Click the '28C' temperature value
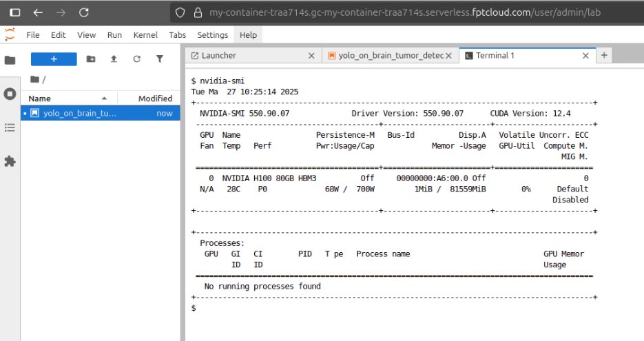644x341 pixels. pyautogui.click(x=233, y=189)
